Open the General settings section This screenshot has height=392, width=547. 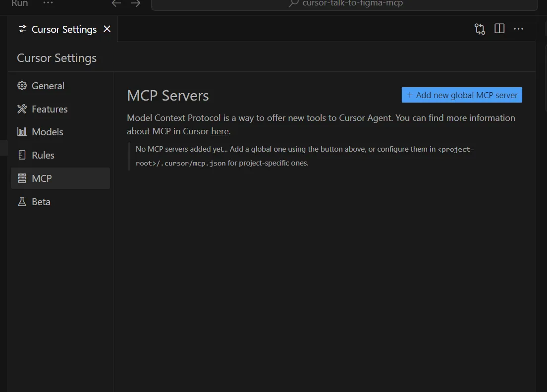click(x=60, y=86)
